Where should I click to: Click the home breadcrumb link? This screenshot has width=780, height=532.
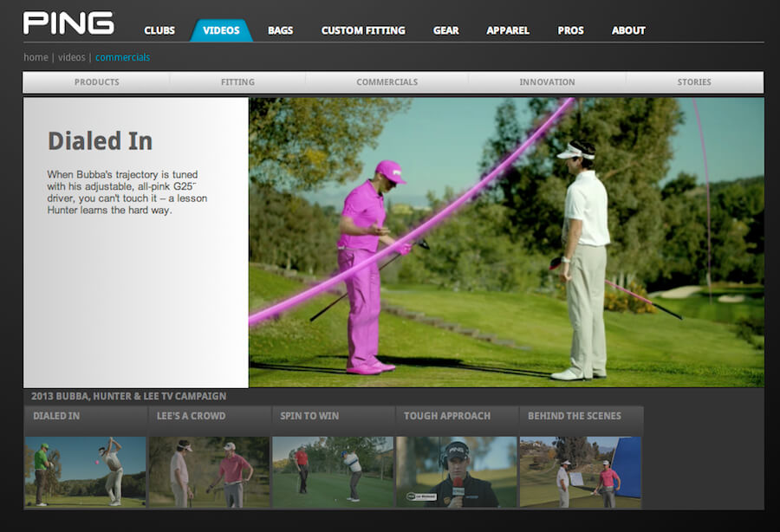click(x=36, y=57)
